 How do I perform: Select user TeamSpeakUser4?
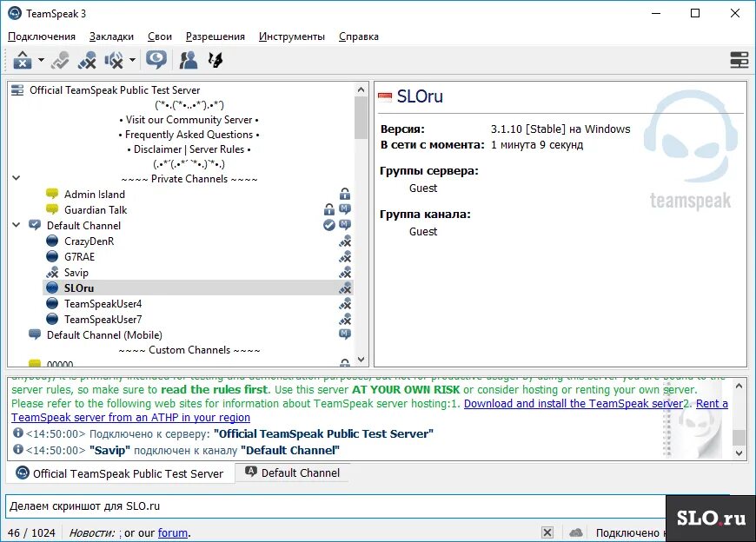(103, 304)
